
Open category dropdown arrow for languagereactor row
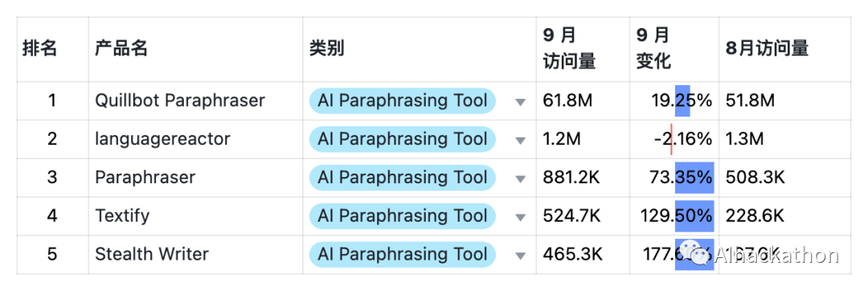click(x=520, y=141)
